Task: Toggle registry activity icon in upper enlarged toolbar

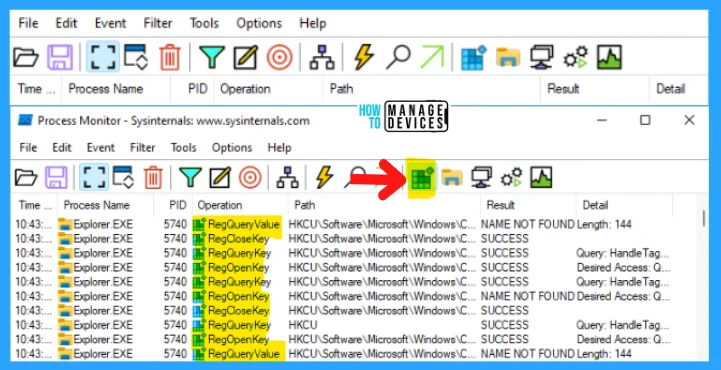Action: 474,57
